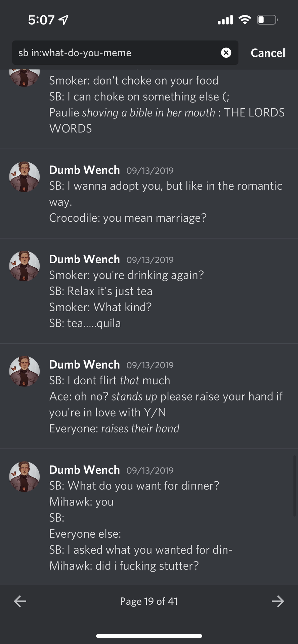Image resolution: width=298 pixels, height=644 pixels.
Task: Tap the battery icon in status bar
Action: pos(267,20)
